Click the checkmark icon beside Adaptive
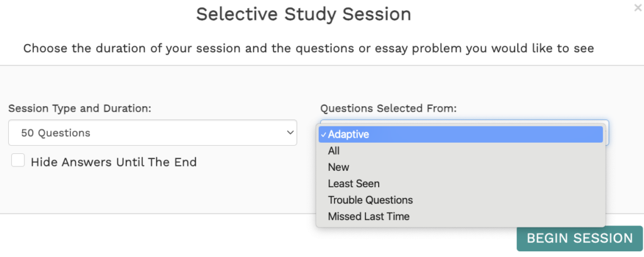 click(x=323, y=134)
